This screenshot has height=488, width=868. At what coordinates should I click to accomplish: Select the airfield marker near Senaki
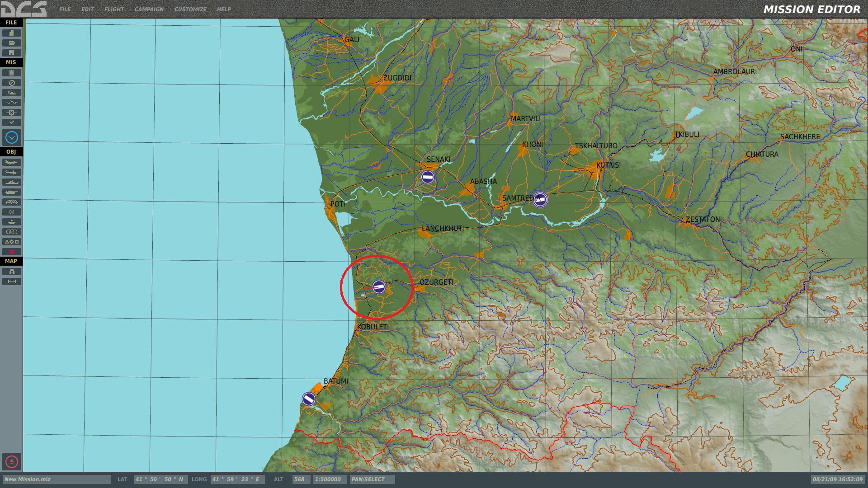(x=428, y=177)
